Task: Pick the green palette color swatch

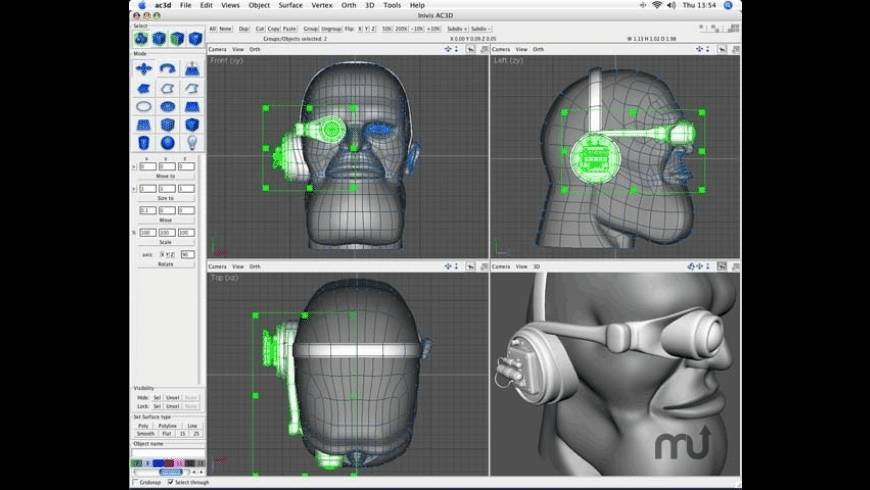Action: pos(136,463)
